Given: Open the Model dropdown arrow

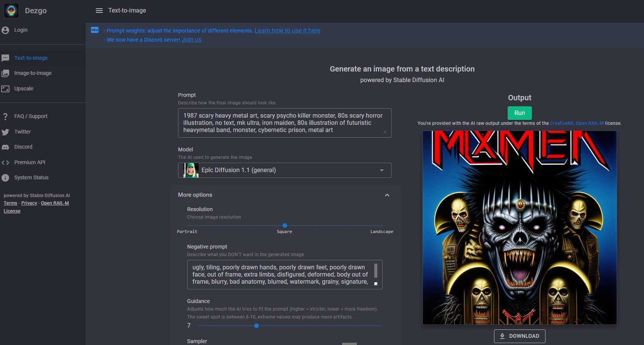Looking at the screenshot, I should 382,170.
